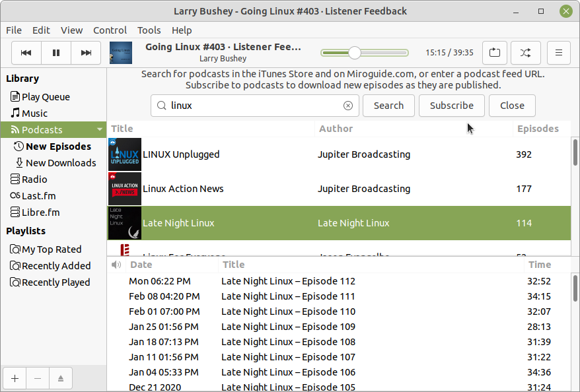Skip to the next track
The width and height of the screenshot is (580, 392).
(x=86, y=53)
